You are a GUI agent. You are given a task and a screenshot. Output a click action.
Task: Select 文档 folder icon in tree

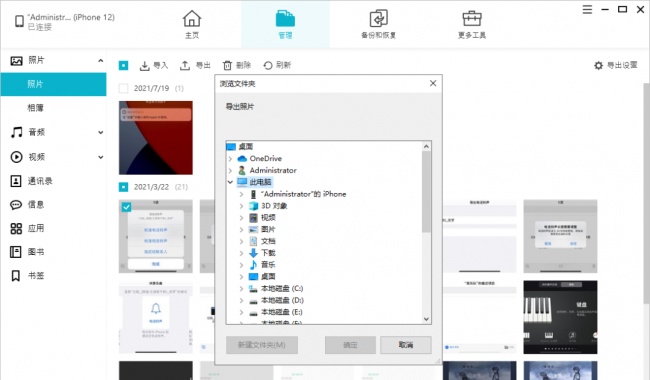253,241
